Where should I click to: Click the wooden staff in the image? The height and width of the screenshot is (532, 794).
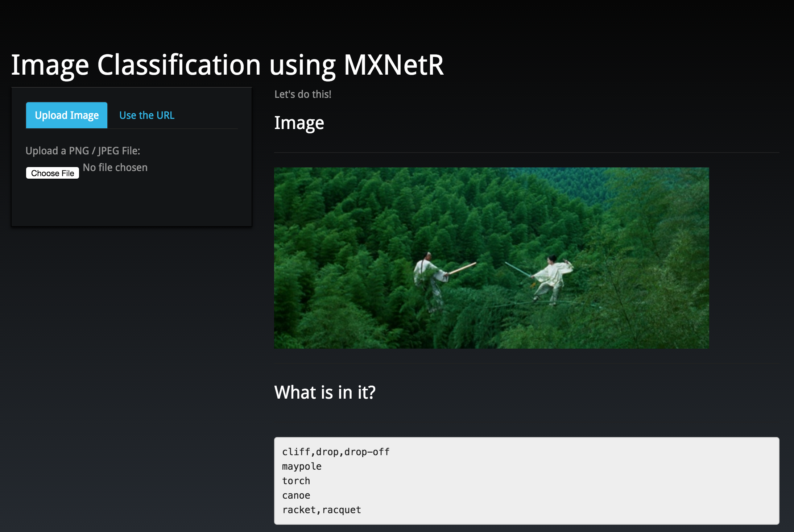click(x=462, y=269)
